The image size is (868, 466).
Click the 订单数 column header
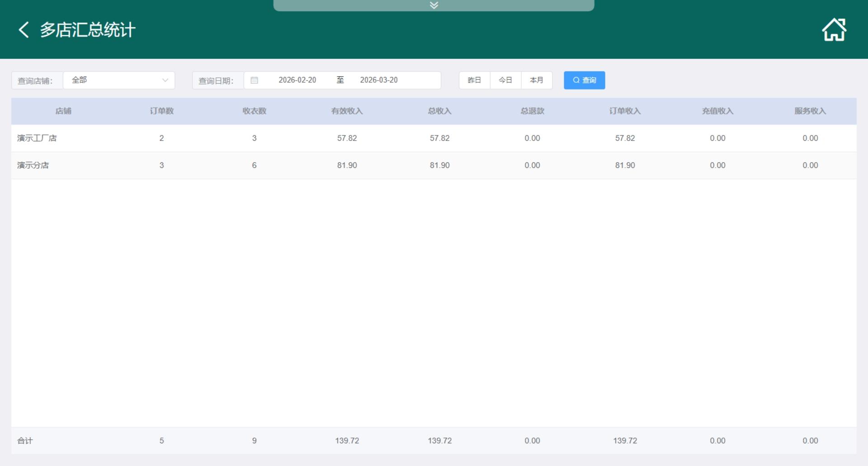click(x=162, y=111)
